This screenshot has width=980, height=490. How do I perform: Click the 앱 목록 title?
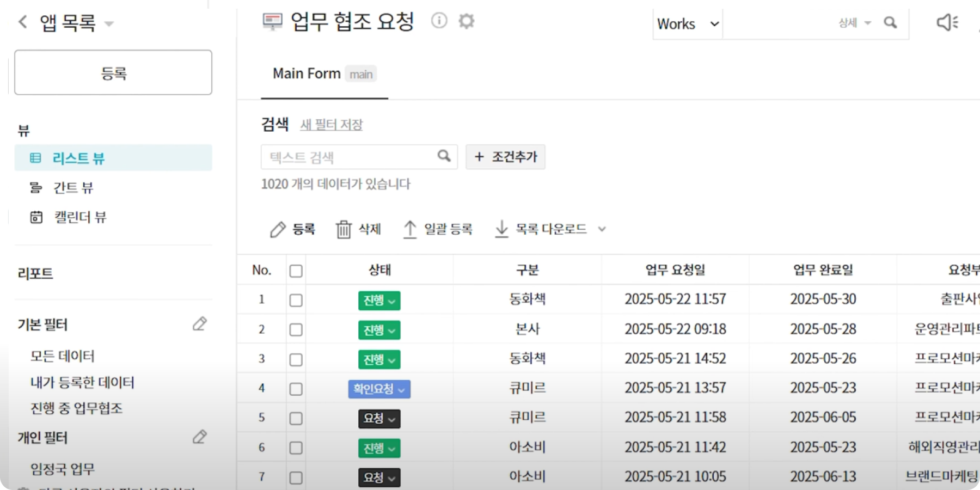(68, 23)
